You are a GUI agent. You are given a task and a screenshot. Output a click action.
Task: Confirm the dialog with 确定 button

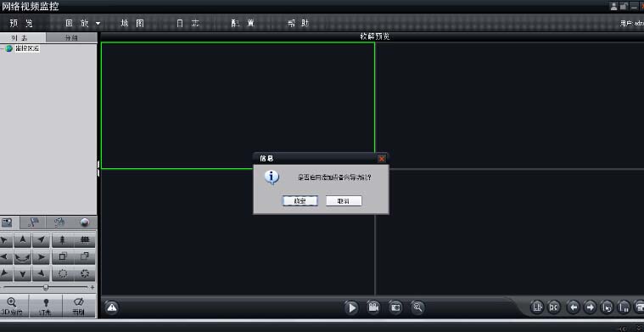[x=300, y=201]
